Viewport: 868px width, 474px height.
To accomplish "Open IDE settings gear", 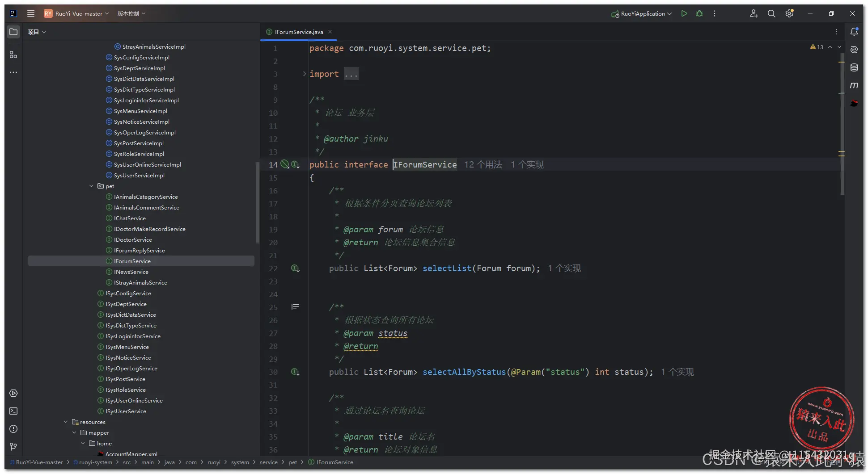I will point(789,13).
